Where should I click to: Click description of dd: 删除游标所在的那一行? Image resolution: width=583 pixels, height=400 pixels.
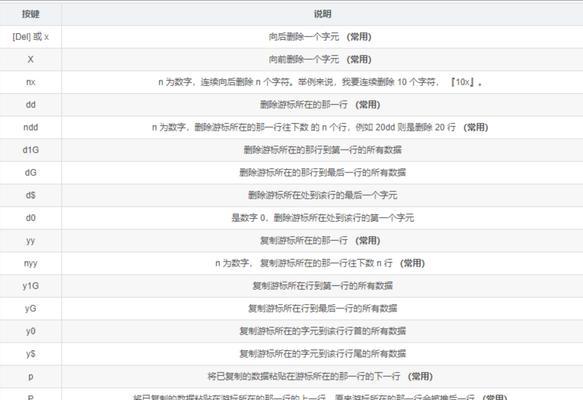click(x=303, y=105)
